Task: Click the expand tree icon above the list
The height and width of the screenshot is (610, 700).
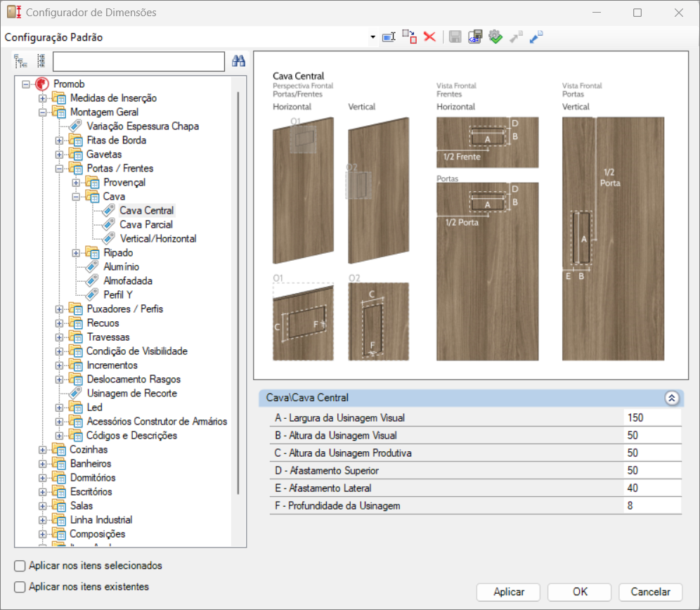Action: (x=20, y=61)
